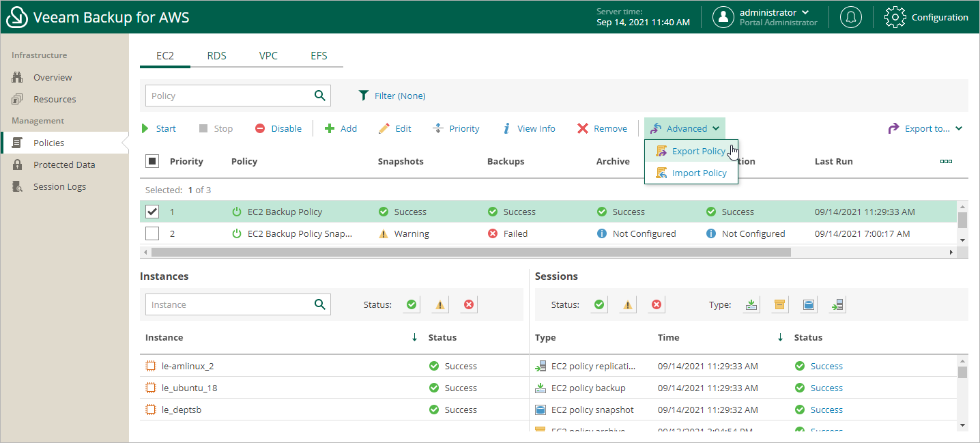Open Configuration gear settings
Image resolution: width=980 pixels, height=443 pixels.
tap(926, 17)
